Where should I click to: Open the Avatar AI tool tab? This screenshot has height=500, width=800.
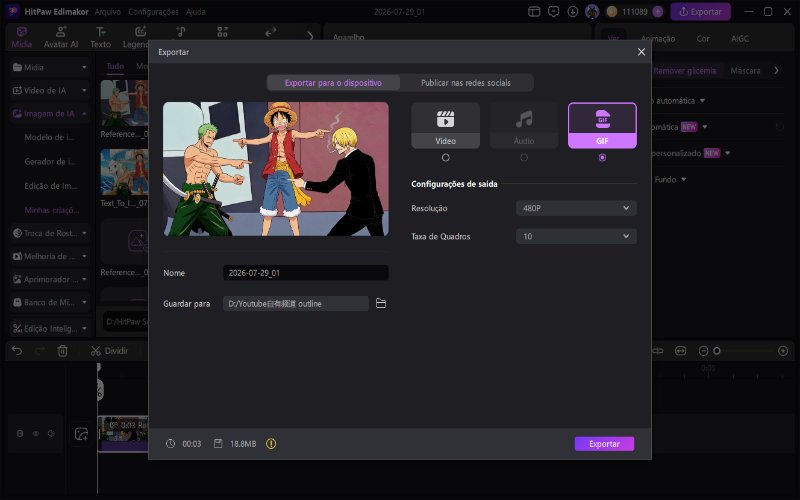click(x=61, y=37)
